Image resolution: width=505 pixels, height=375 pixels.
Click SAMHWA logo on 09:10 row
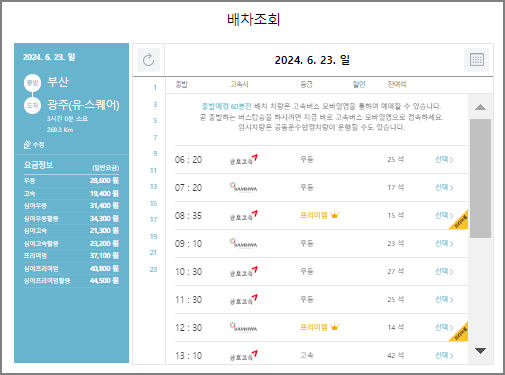pos(243,243)
